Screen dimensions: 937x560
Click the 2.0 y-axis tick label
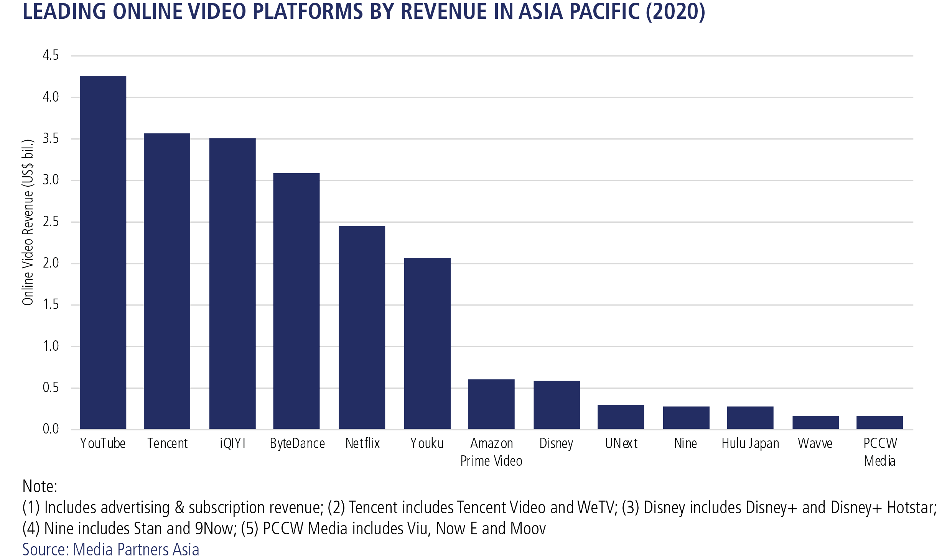point(51,263)
